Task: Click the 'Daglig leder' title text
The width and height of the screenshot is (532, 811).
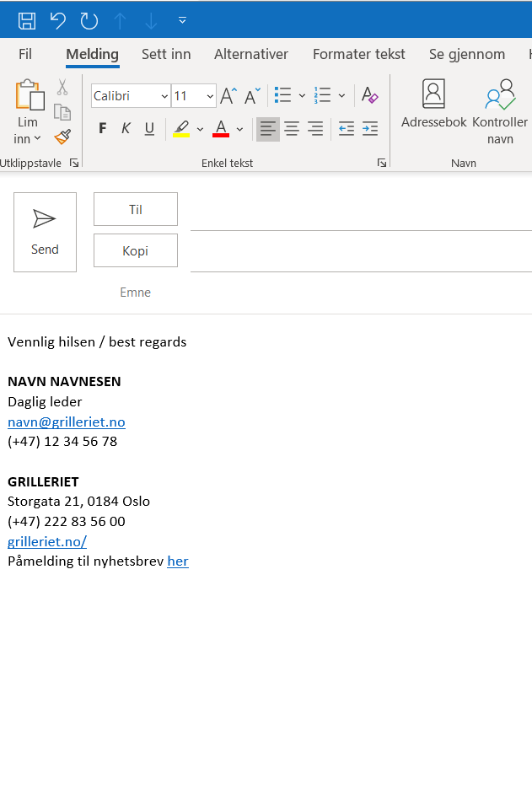Action: 45,402
